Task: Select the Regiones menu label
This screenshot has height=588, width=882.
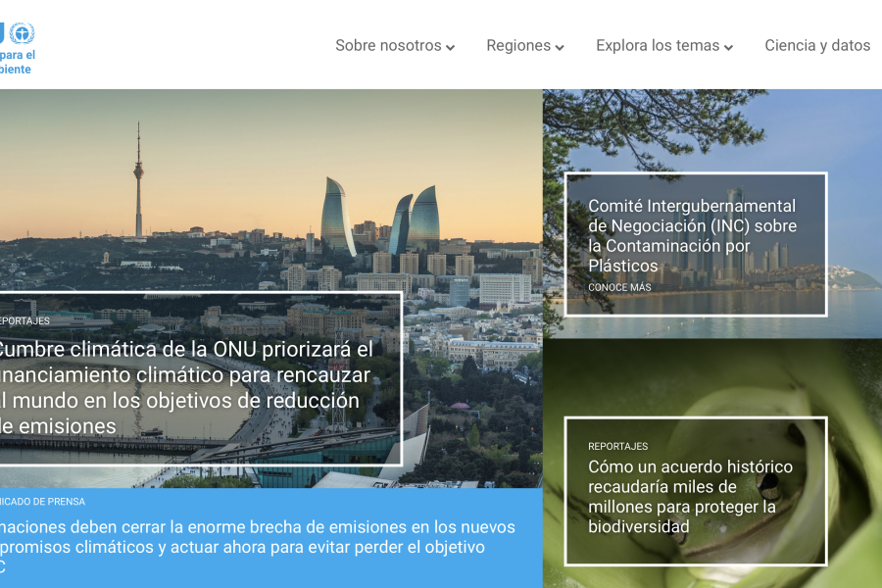Action: coord(518,45)
